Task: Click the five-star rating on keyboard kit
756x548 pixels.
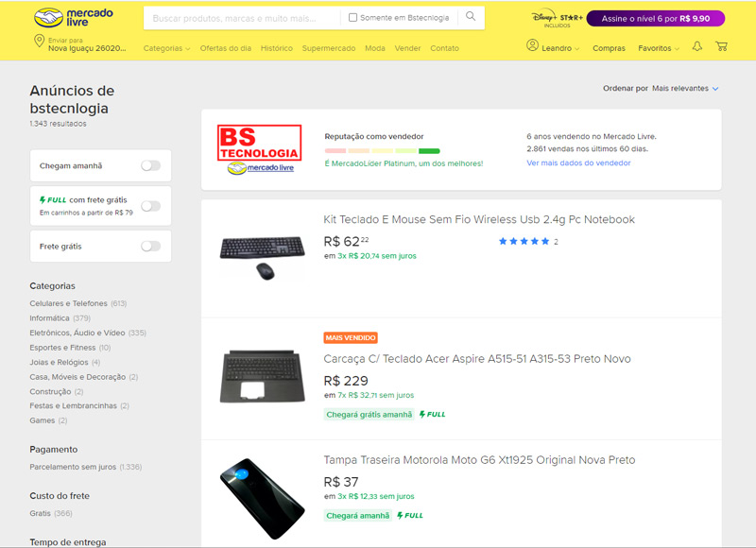Action: (524, 242)
